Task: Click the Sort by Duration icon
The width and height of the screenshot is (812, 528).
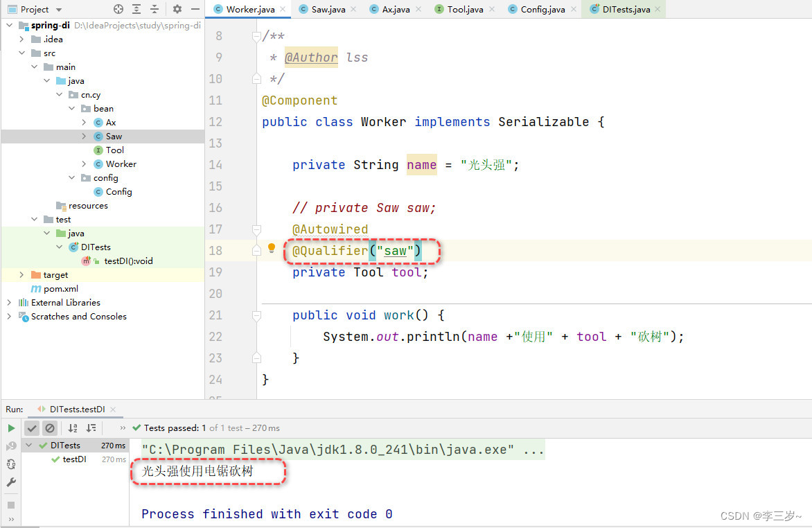Action: click(91, 428)
